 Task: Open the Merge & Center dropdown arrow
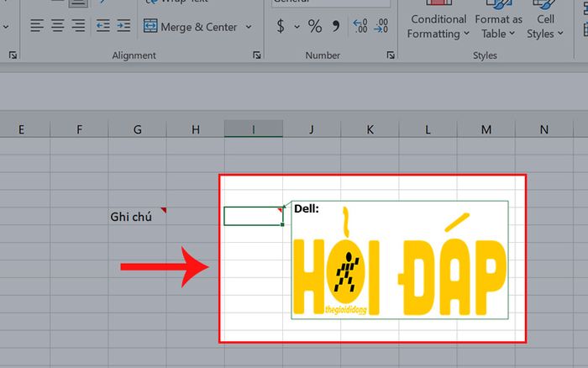249,27
